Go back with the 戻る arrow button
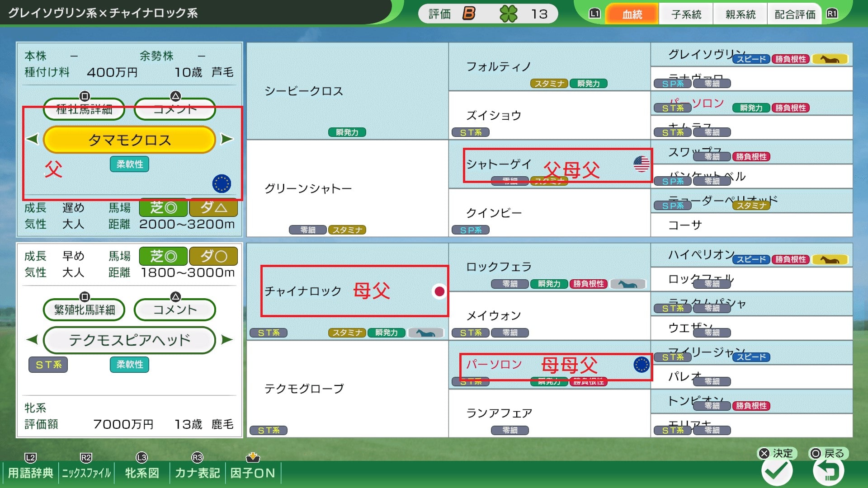 [828, 470]
